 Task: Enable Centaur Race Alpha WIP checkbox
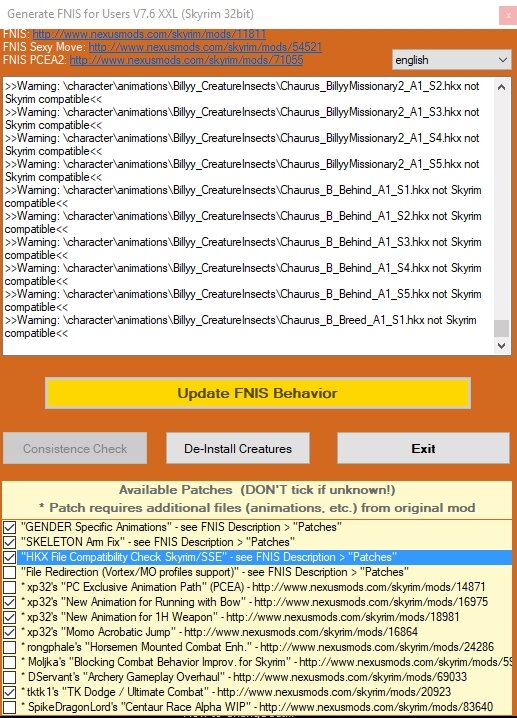point(10,707)
